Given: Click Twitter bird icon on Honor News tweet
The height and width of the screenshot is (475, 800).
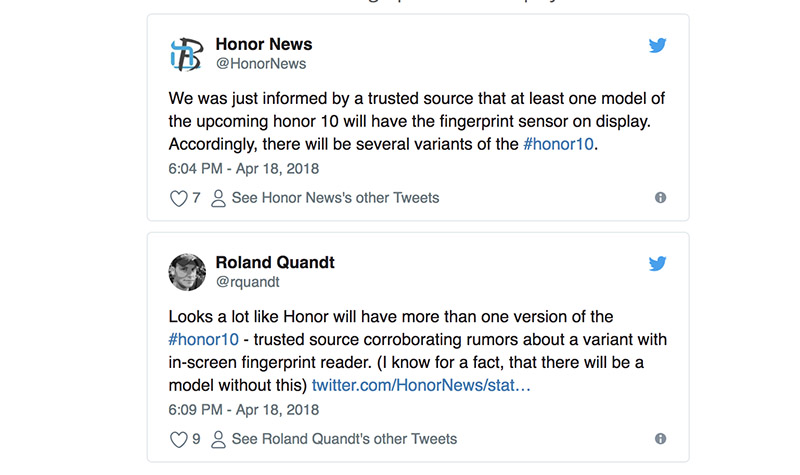Looking at the screenshot, I should [x=657, y=45].
